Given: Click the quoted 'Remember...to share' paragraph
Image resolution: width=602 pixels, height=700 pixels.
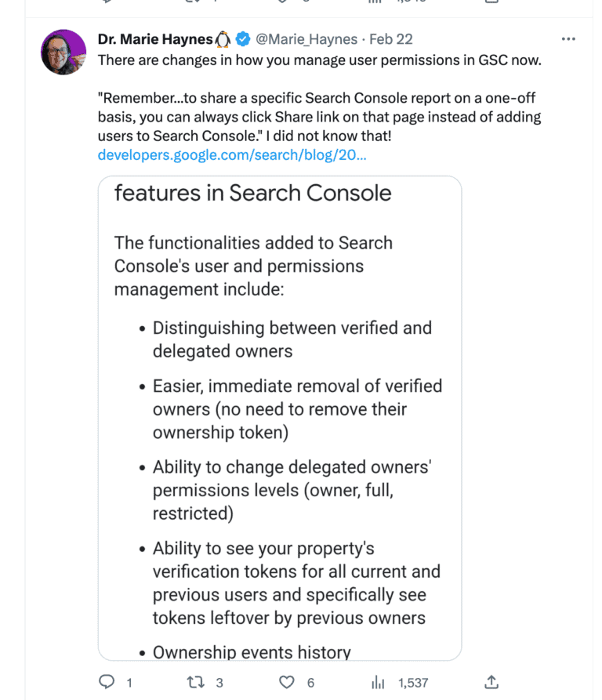Looking at the screenshot, I should click(x=319, y=118).
